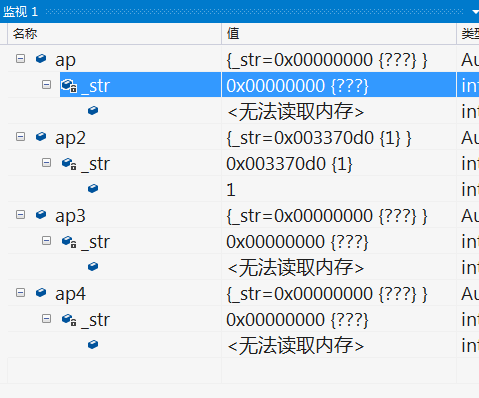The width and height of the screenshot is (479, 398).
Task: Collapse the _str node under ap2
Action: 46,163
